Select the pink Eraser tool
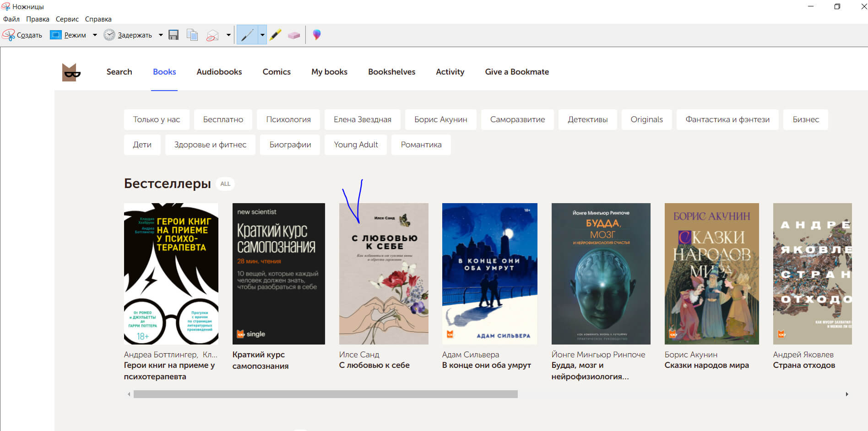Screen dimensions: 868x431 [293, 35]
